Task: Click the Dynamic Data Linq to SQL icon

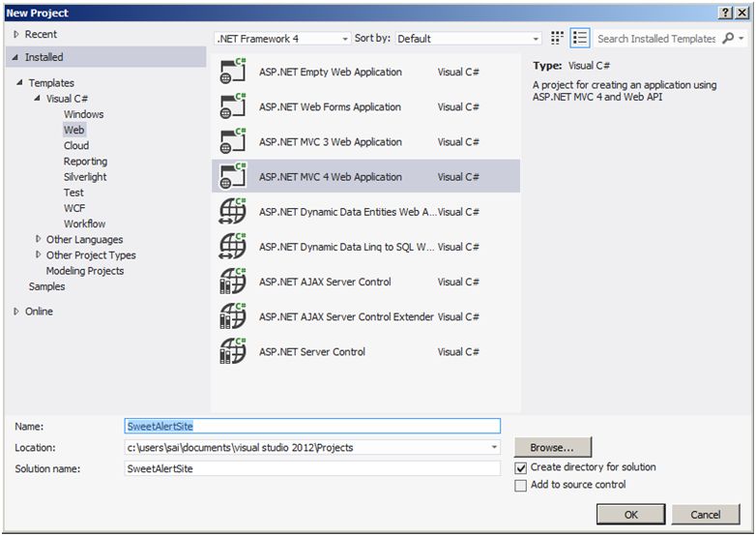Action: click(233, 247)
